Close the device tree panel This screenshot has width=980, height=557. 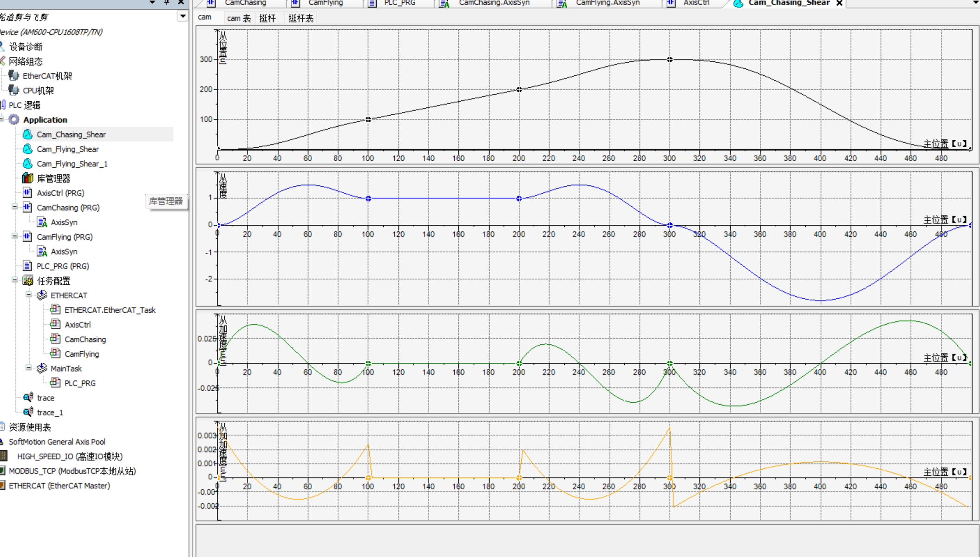pos(181,2)
